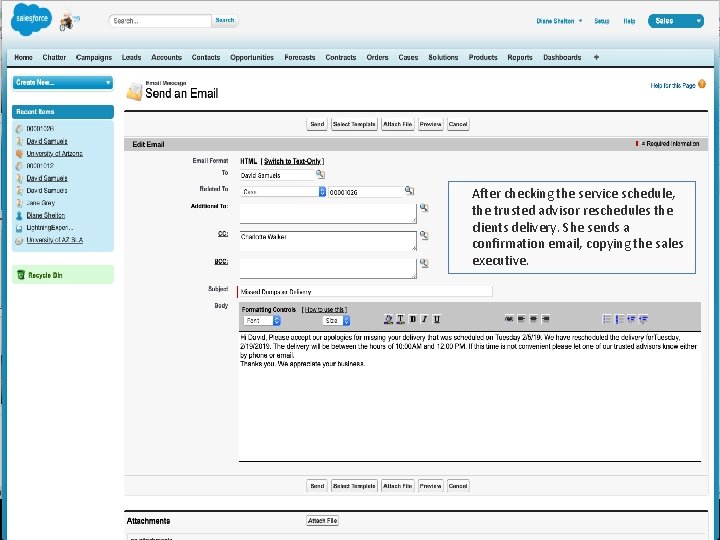Viewport: 720px width, 540px height.
Task: Click the bottom Send button
Action: click(317, 486)
